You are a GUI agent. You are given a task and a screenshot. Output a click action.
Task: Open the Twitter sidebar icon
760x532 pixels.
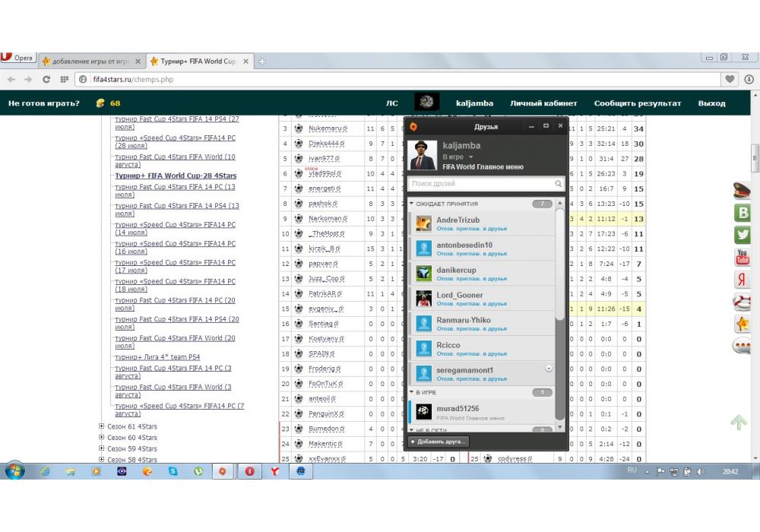[742, 236]
